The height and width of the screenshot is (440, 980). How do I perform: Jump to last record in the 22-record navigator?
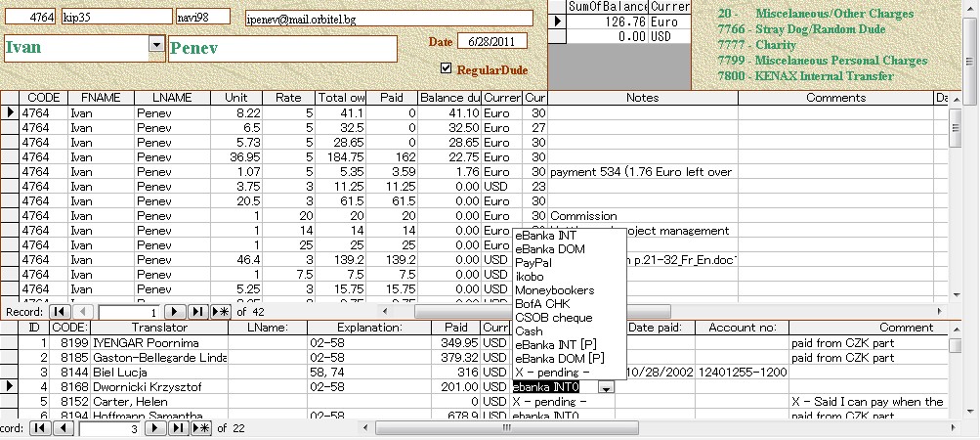coord(178,428)
